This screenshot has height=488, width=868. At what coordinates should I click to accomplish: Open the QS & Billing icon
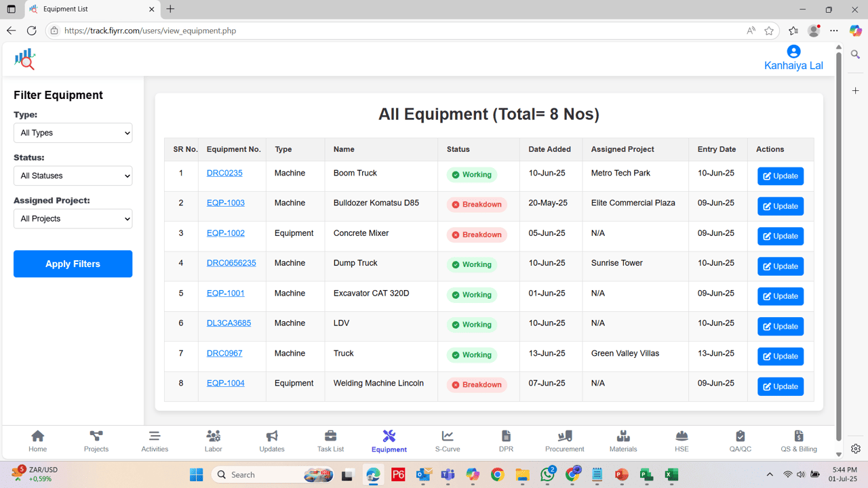(x=799, y=441)
